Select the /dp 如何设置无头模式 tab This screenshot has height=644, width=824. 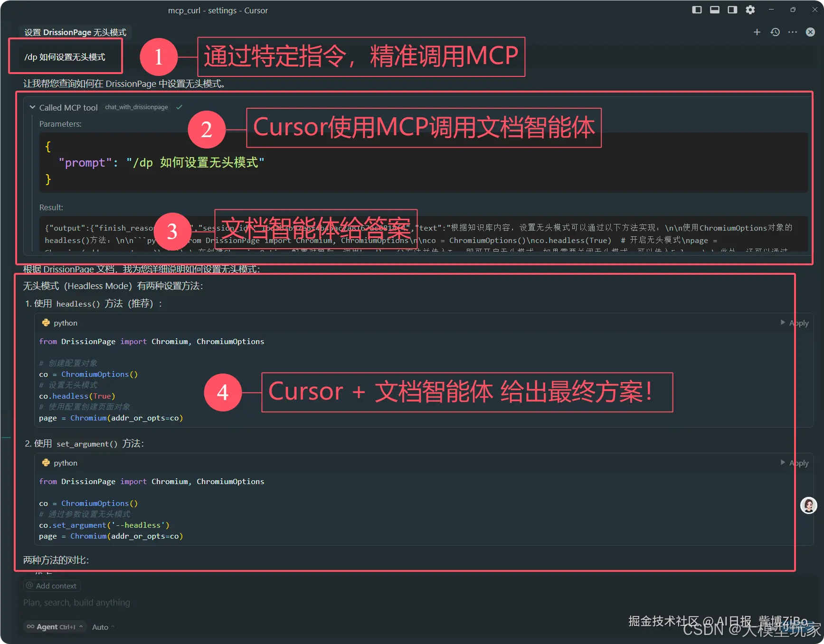(x=66, y=56)
